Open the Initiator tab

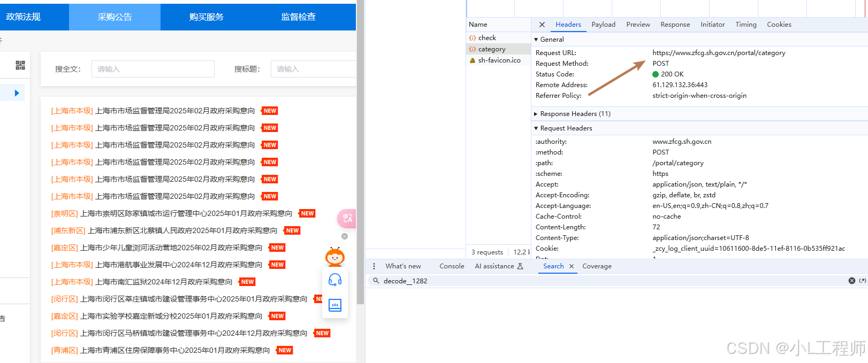pos(713,25)
